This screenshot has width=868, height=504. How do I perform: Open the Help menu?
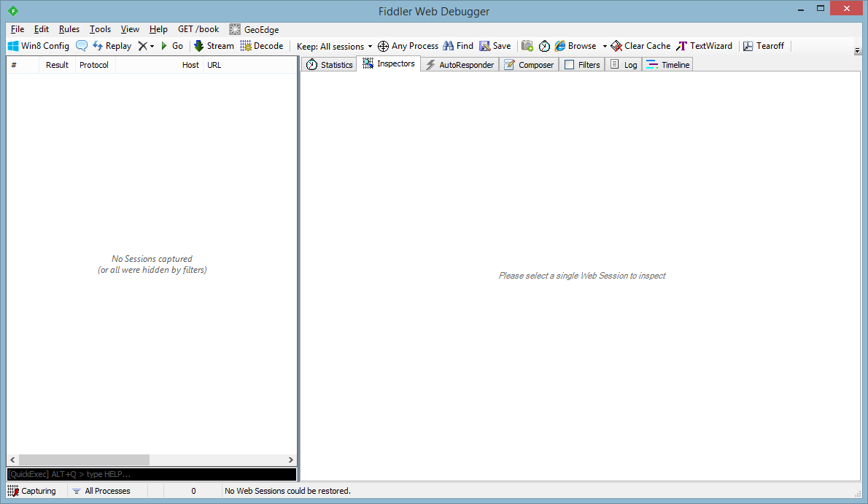[158, 29]
